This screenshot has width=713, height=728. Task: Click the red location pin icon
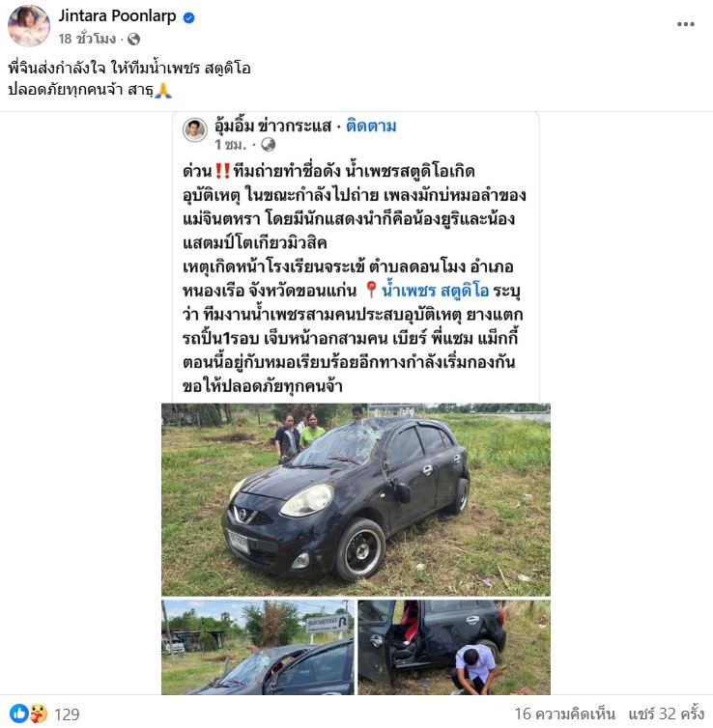371,291
